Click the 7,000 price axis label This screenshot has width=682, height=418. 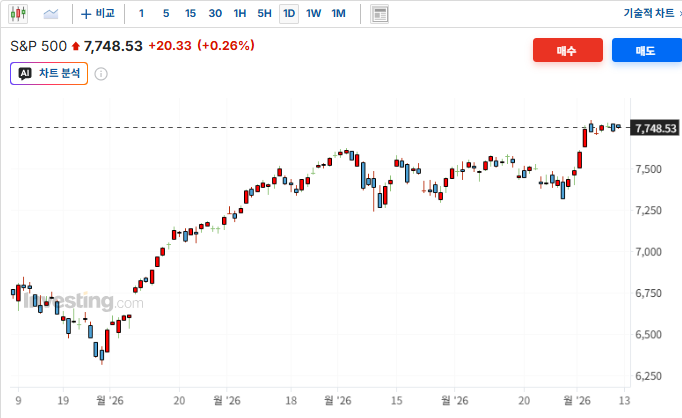pos(648,252)
